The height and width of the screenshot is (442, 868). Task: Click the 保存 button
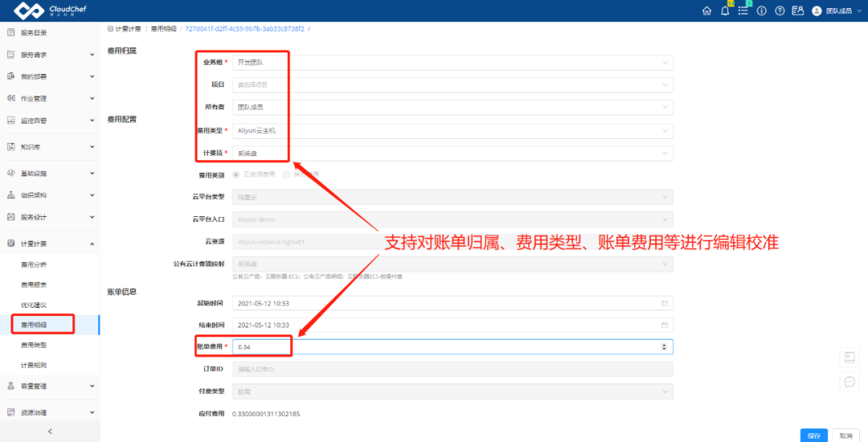click(813, 436)
